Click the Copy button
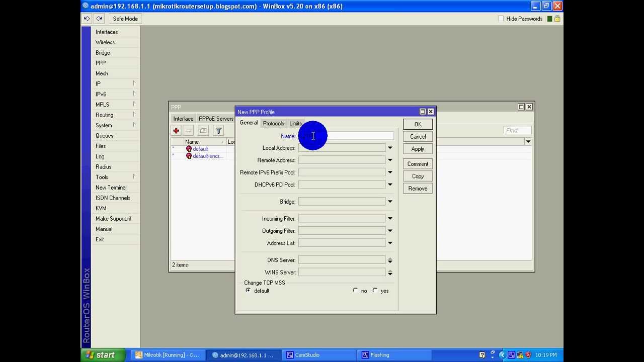Viewport: 644px width, 362px height. pos(418,176)
